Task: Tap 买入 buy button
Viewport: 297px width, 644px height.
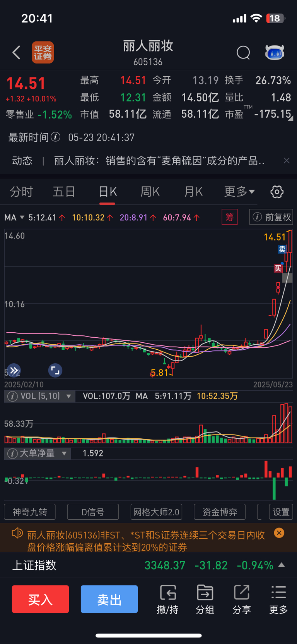Action: tap(40, 599)
